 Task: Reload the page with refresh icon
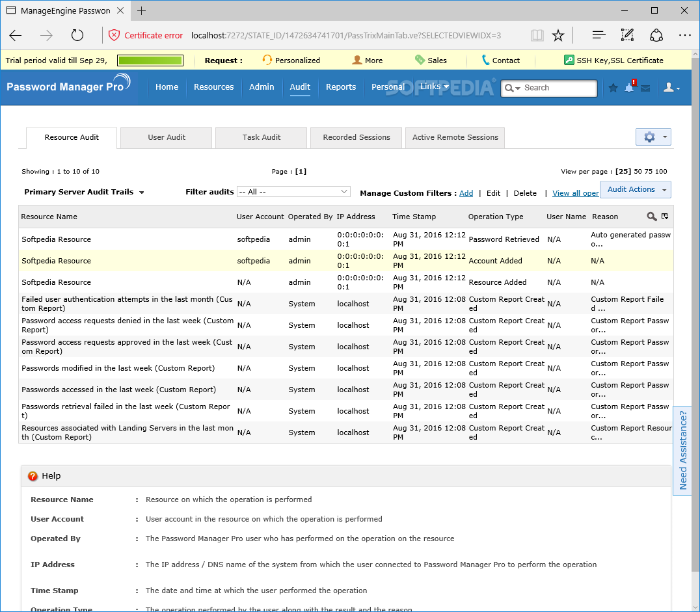[x=77, y=35]
